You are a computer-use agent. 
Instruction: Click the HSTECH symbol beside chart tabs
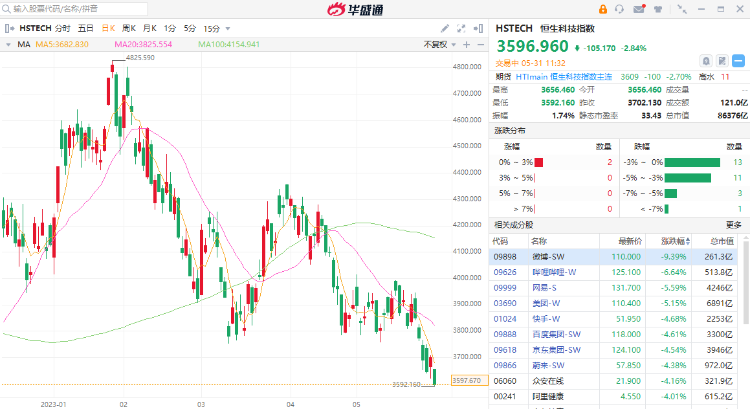point(35,29)
